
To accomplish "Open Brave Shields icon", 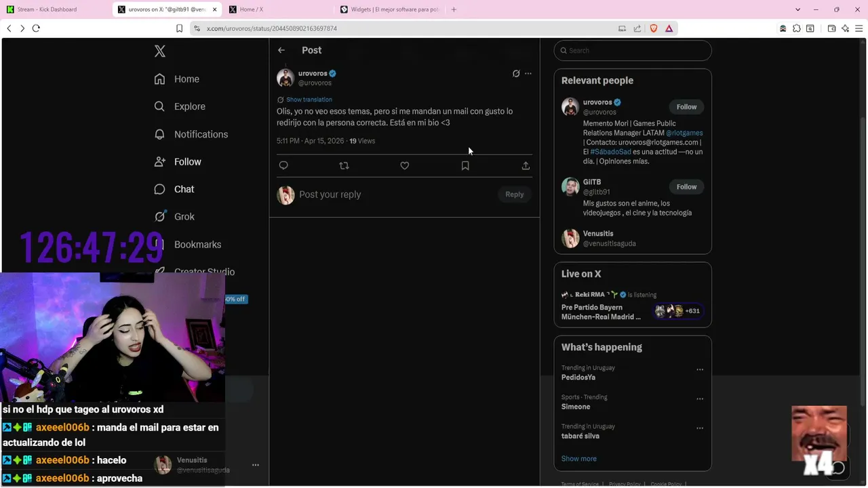I will tap(654, 28).
